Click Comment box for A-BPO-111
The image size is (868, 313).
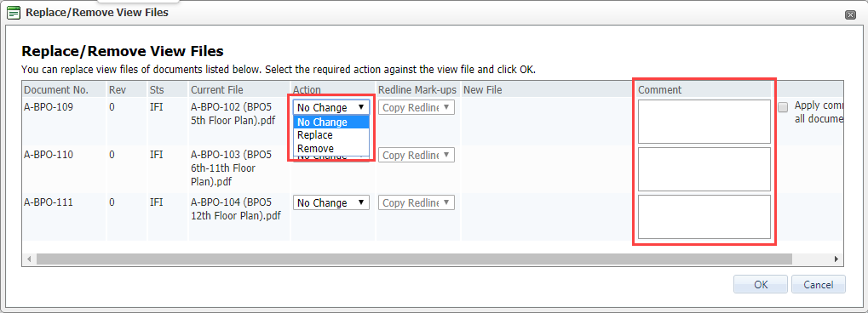click(x=704, y=217)
